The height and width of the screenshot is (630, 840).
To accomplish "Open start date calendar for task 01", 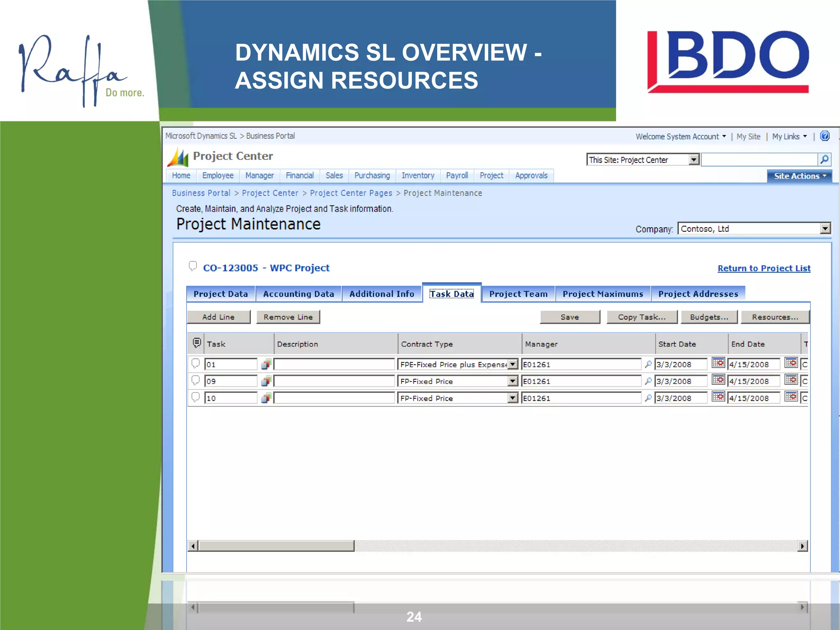I will click(x=718, y=363).
